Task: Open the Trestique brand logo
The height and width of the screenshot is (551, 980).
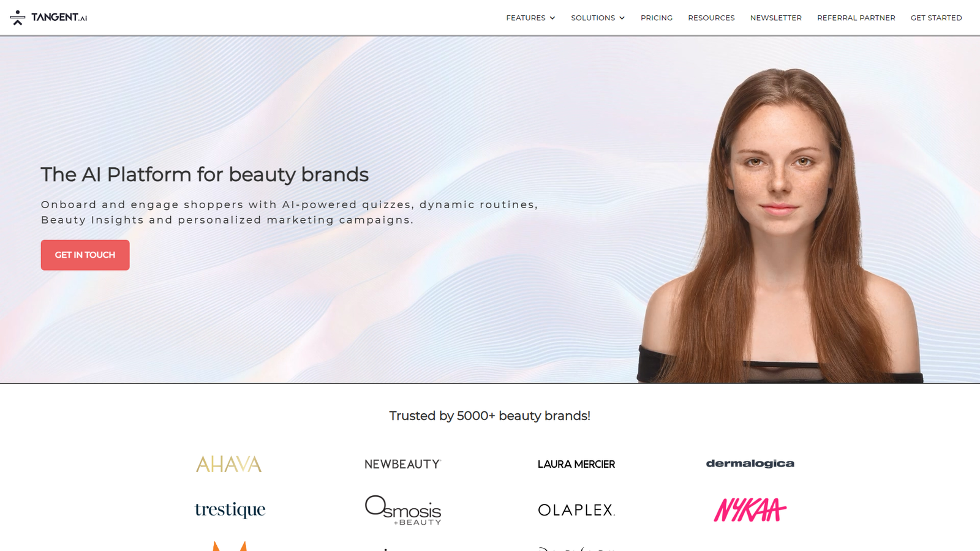Action: 230,509
